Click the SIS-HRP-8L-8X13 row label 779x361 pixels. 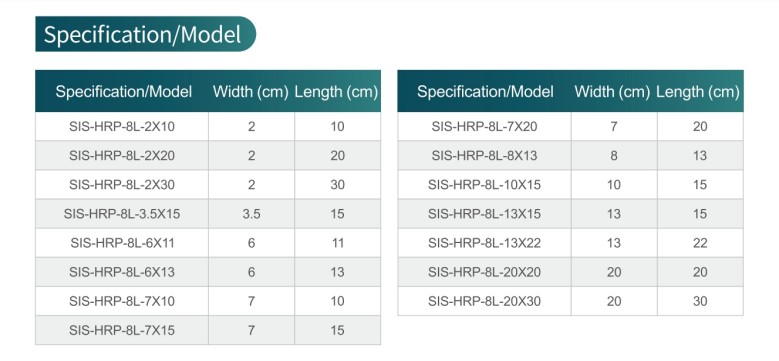pyautogui.click(x=484, y=155)
